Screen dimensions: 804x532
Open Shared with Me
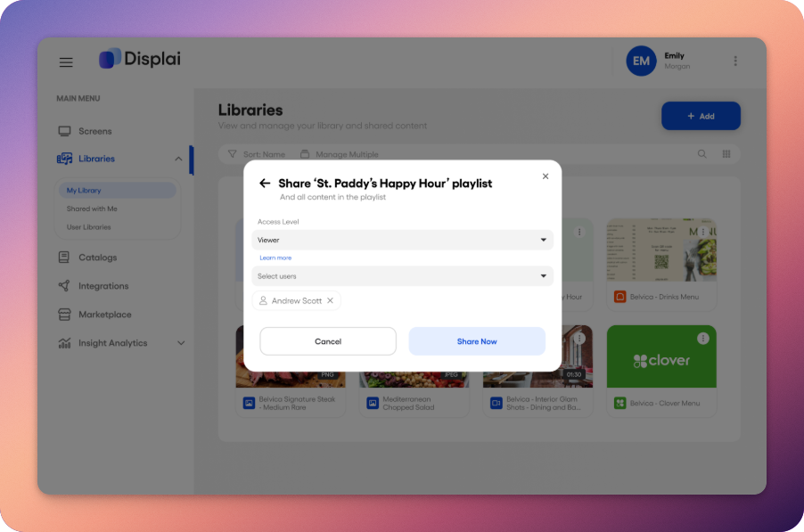pyautogui.click(x=92, y=209)
